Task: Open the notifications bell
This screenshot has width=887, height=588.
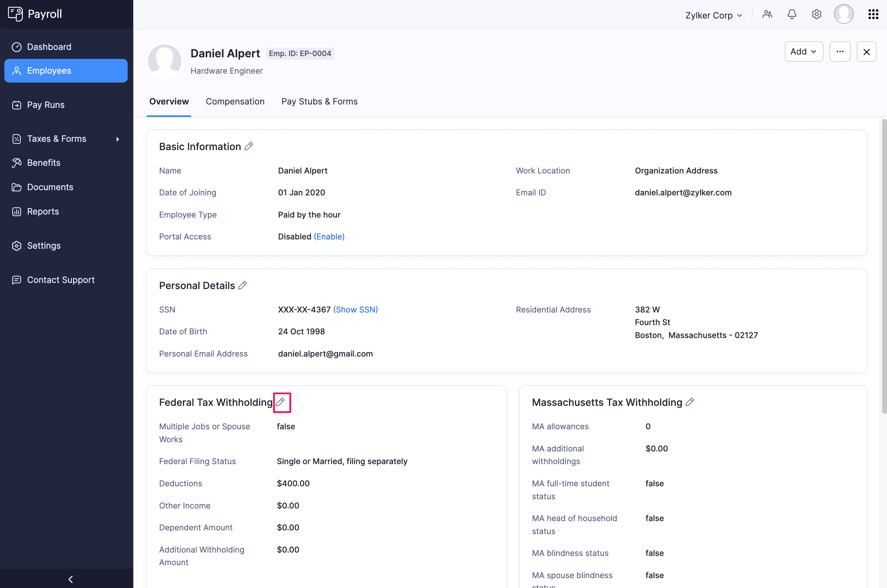Action: pos(792,14)
